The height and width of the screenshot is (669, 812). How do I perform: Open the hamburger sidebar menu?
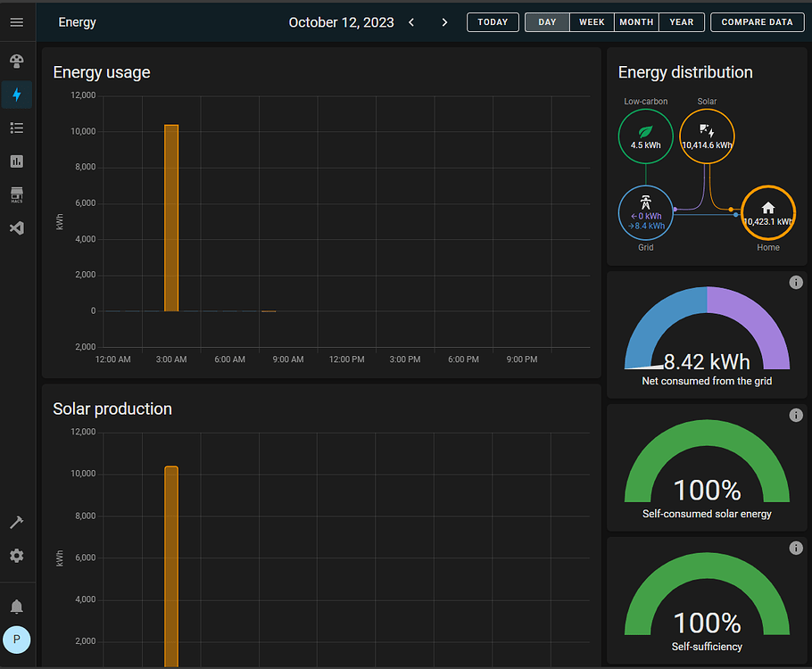[x=17, y=22]
